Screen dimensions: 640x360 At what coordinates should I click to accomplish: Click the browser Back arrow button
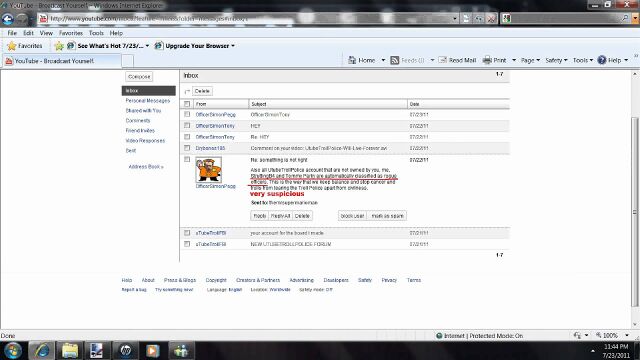8,19
